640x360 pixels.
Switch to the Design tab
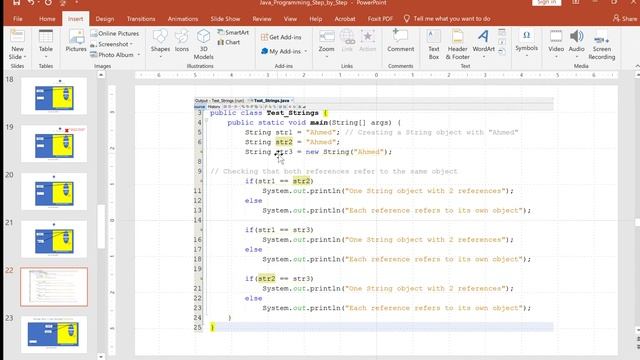pos(105,19)
